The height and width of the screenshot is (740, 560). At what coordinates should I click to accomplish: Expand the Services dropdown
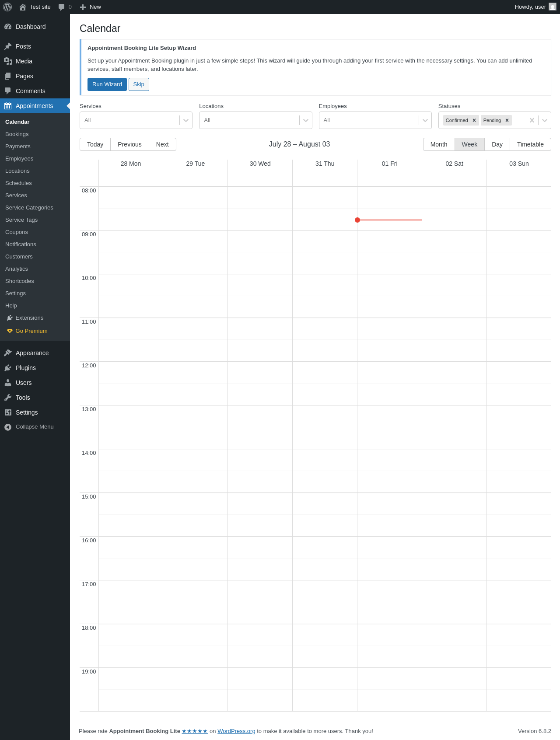186,120
